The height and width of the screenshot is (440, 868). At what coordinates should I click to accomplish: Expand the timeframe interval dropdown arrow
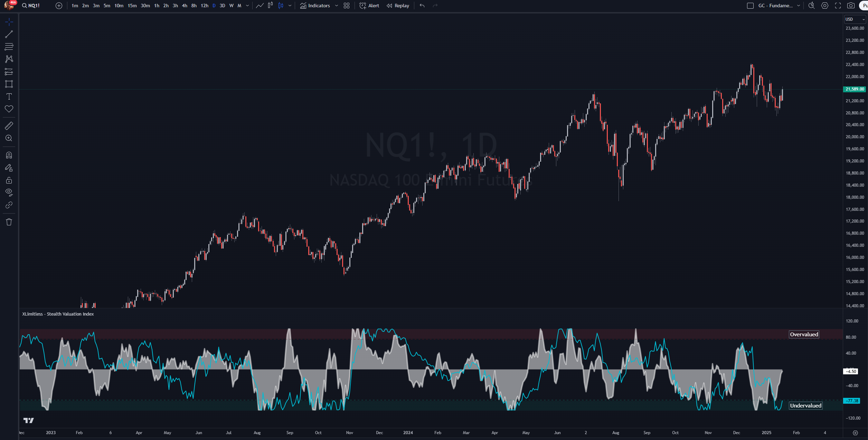coord(247,6)
